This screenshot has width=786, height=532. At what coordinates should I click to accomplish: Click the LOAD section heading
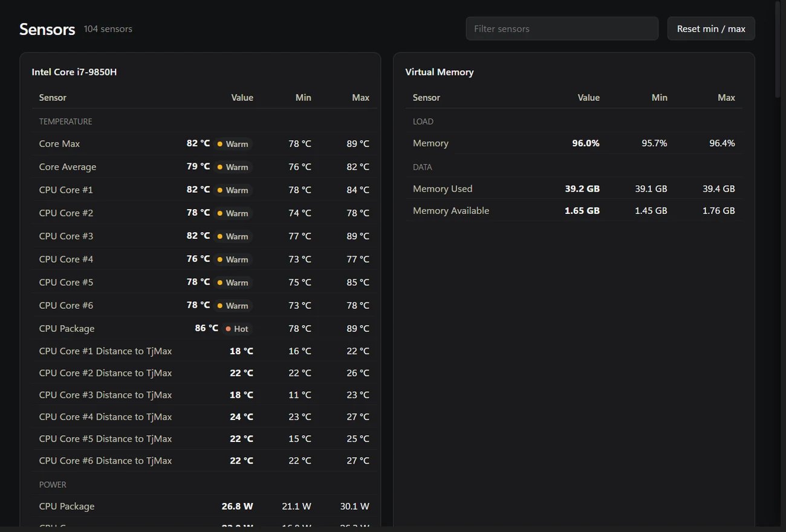point(423,122)
